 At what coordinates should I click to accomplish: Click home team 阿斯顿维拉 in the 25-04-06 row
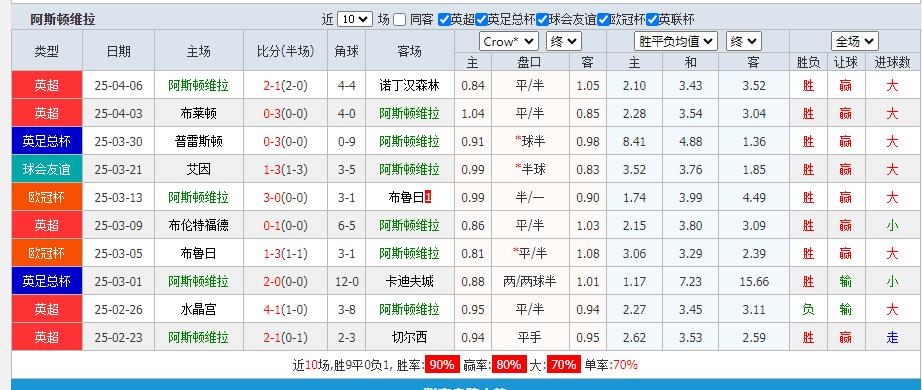(198, 85)
